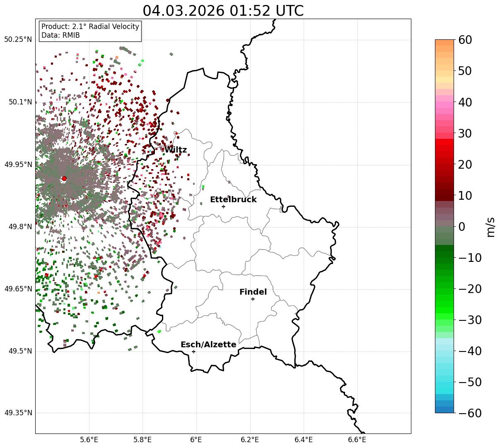The width and height of the screenshot is (500, 448).
Task: Click the Findel city label
Action: pos(253,292)
